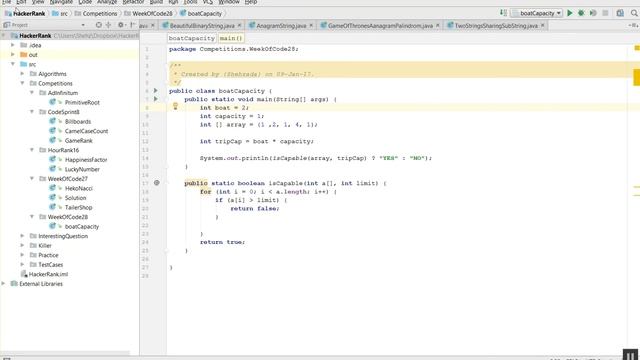Switch to AnagramString.java tab

(x=281, y=25)
